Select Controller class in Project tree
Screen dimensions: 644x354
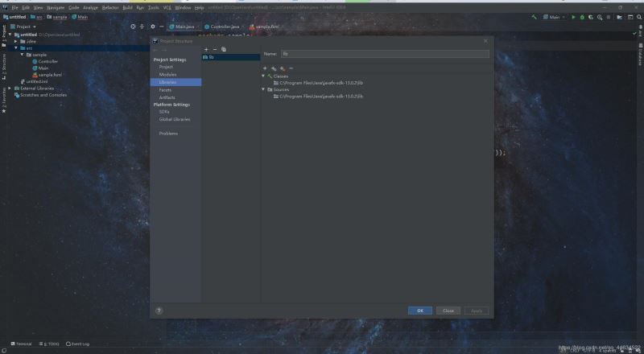[x=45, y=62]
